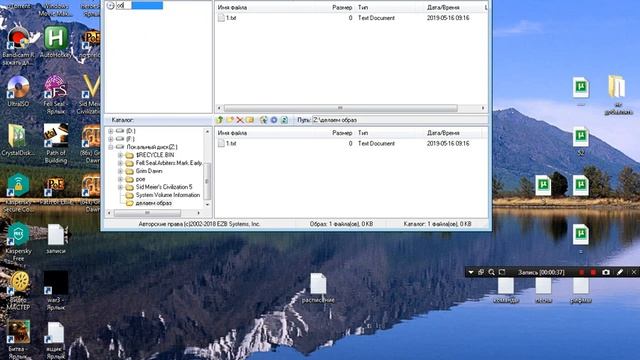Click the fullscreen rectangle icon on recorder bar

click(x=502, y=272)
